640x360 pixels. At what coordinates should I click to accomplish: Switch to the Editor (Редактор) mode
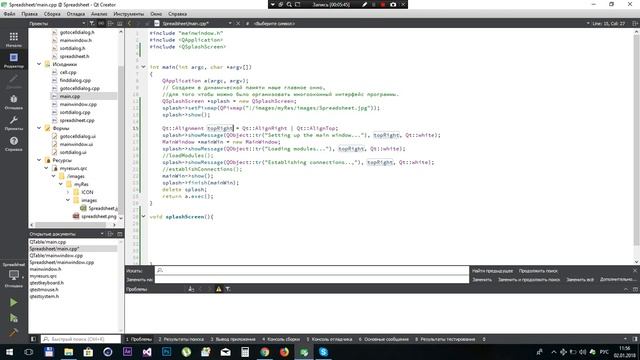(x=13, y=60)
